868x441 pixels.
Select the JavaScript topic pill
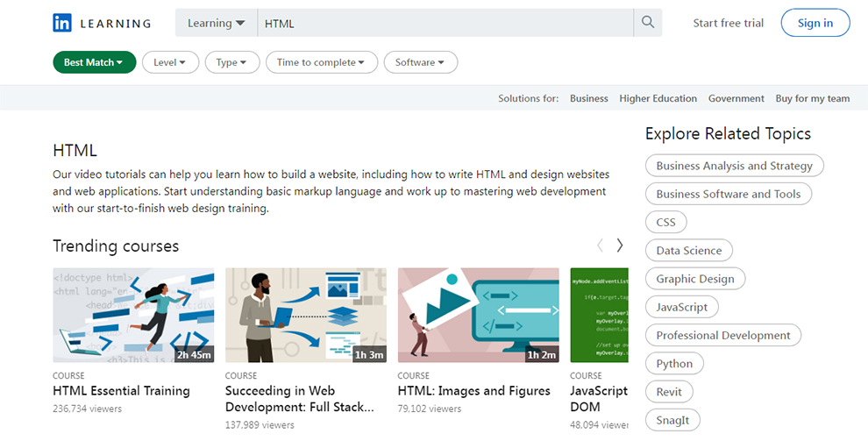point(682,307)
